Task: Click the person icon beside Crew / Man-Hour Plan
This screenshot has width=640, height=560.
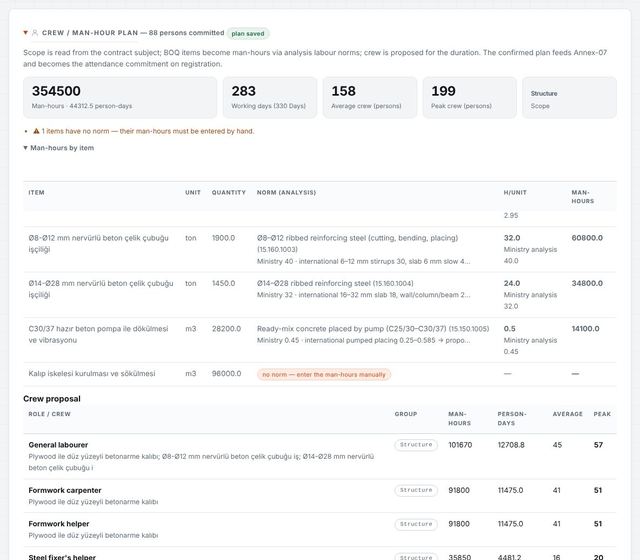Action: pos(35,33)
